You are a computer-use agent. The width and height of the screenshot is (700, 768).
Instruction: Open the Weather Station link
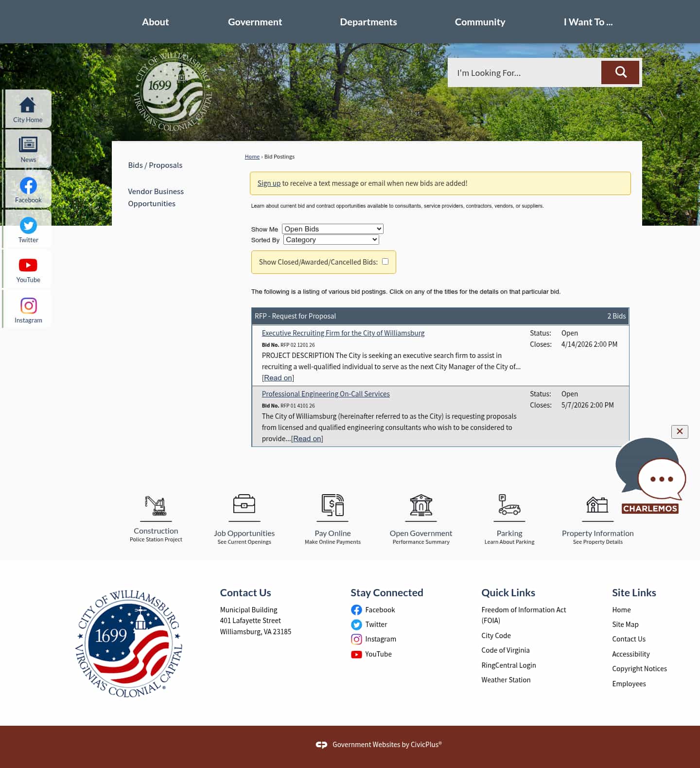pyautogui.click(x=506, y=680)
